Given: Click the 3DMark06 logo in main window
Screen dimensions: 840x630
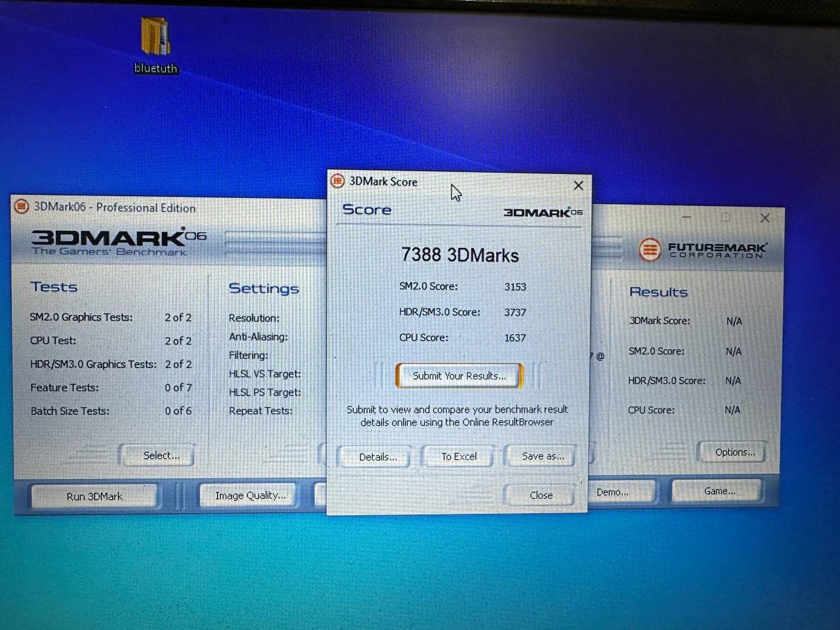Looking at the screenshot, I should pos(119,242).
